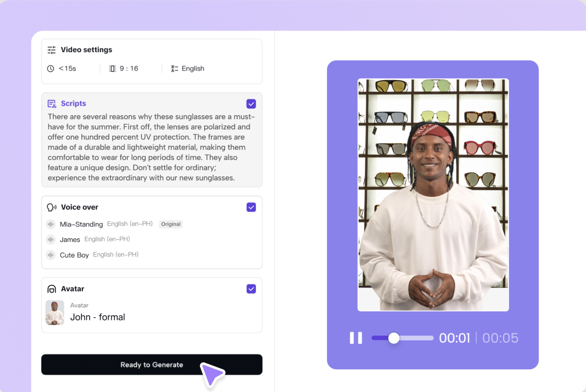Image resolution: width=586 pixels, height=392 pixels.
Task: Select the John - formal avatar thumbnail
Action: coord(55,313)
